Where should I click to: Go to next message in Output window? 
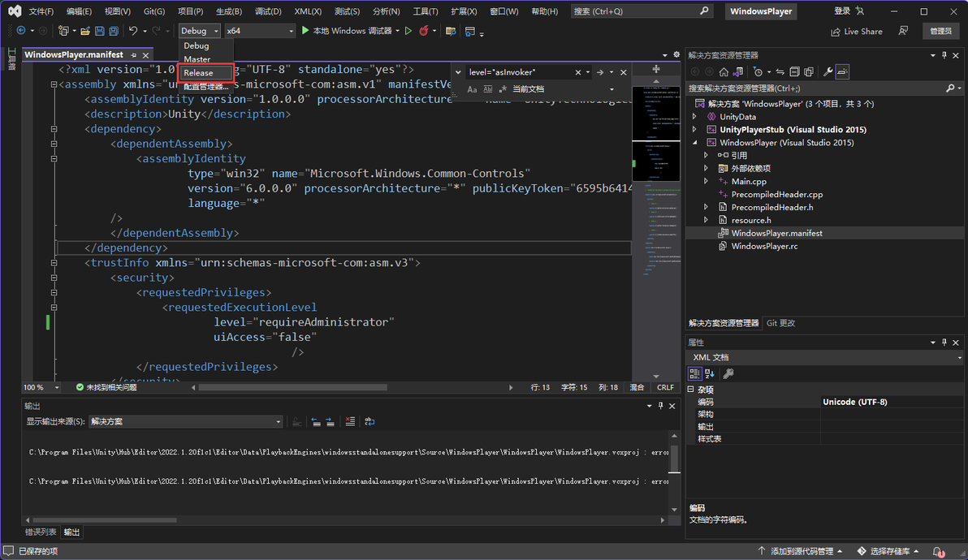(331, 422)
